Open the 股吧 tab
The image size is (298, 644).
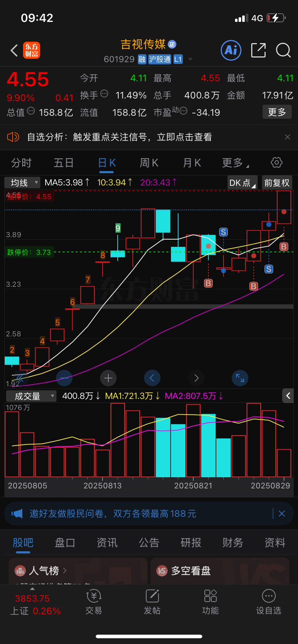pyautogui.click(x=23, y=542)
